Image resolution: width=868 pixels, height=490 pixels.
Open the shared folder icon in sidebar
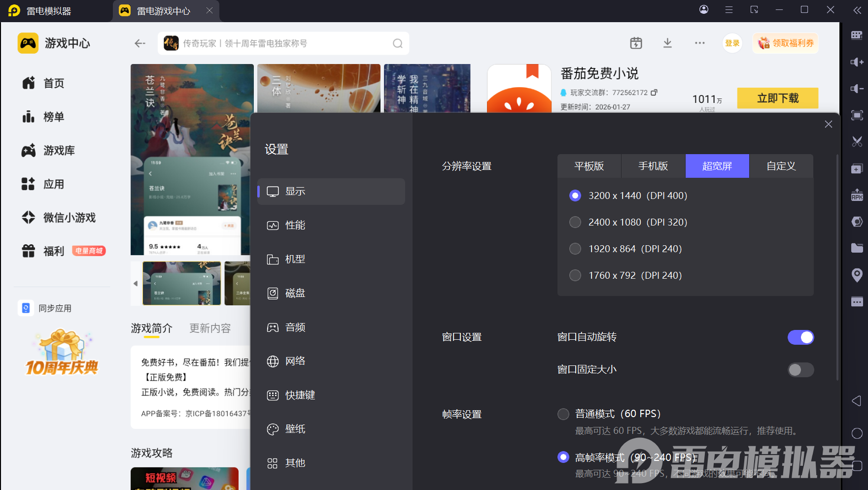click(x=857, y=248)
